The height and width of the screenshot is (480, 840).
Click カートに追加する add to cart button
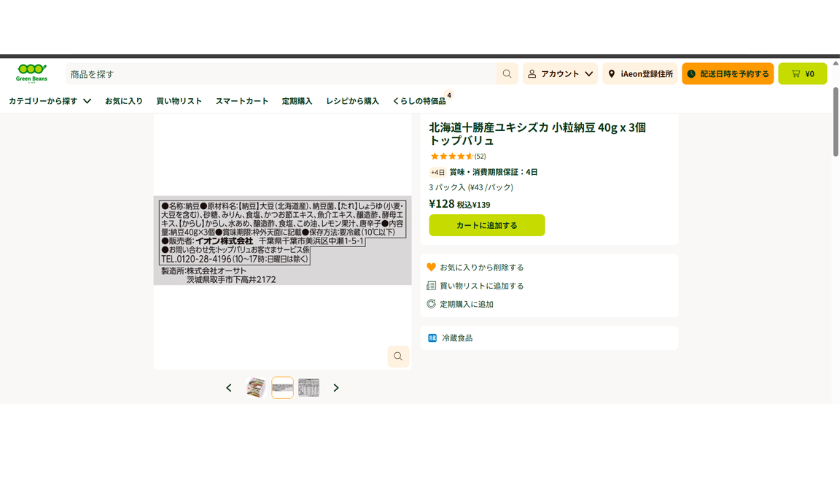487,225
